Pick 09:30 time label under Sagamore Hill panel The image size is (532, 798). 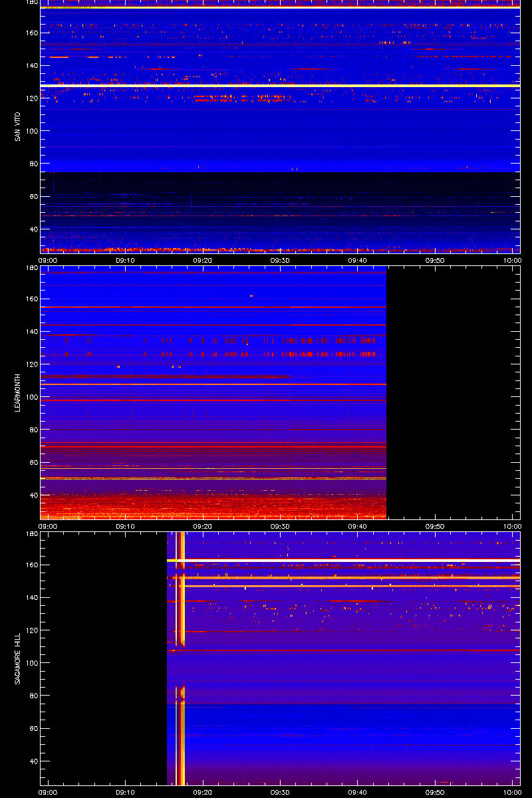click(x=280, y=793)
